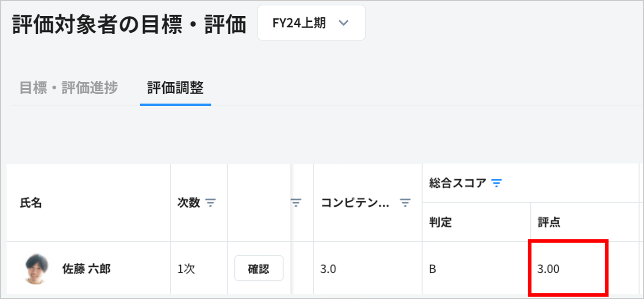This screenshot has height=299, width=644.
Task: Select the 評価調整 tab
Action: pos(175,88)
